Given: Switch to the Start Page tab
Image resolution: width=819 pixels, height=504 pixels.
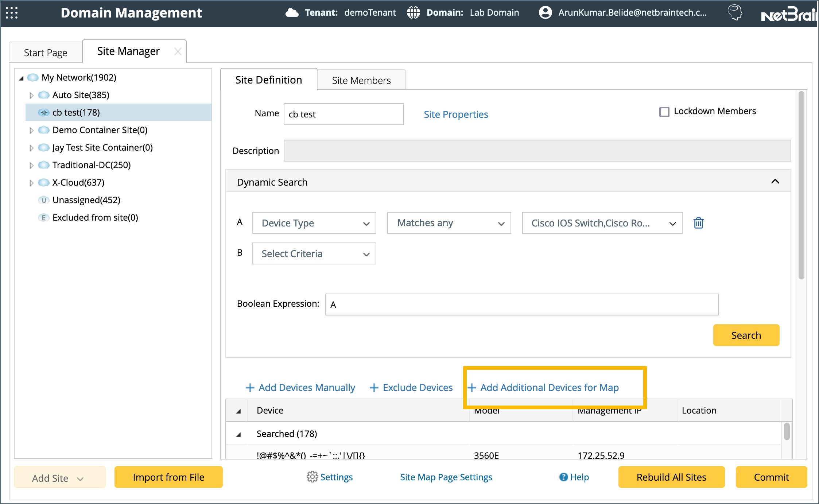Looking at the screenshot, I should 46,53.
